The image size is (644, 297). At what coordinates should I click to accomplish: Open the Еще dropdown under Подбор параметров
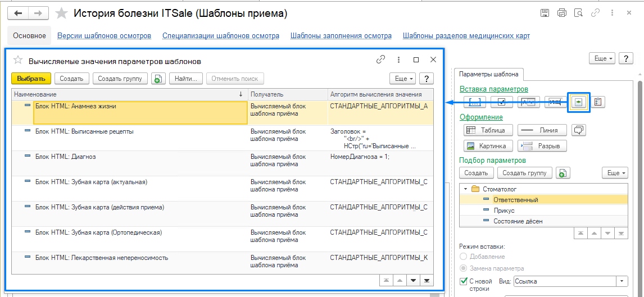tap(615, 173)
